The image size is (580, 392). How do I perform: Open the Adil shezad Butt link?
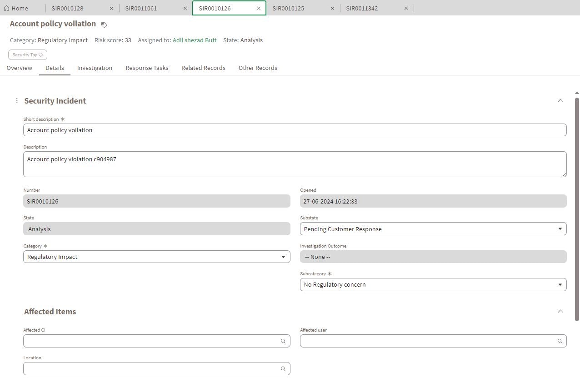point(195,40)
